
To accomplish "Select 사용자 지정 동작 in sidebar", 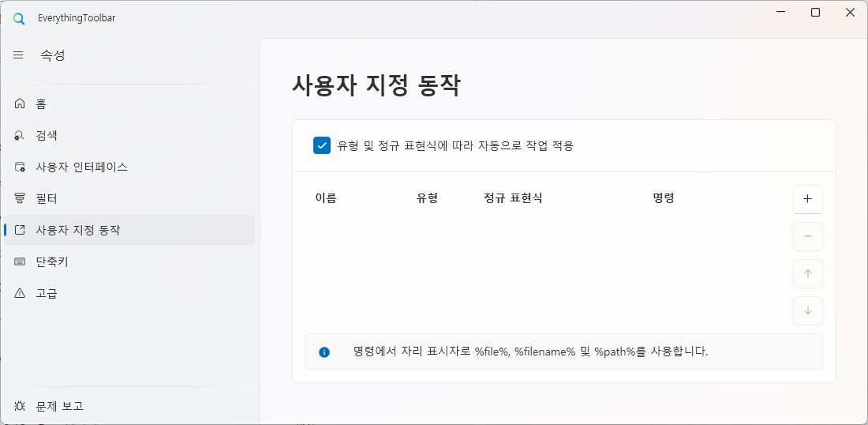I will click(x=129, y=230).
